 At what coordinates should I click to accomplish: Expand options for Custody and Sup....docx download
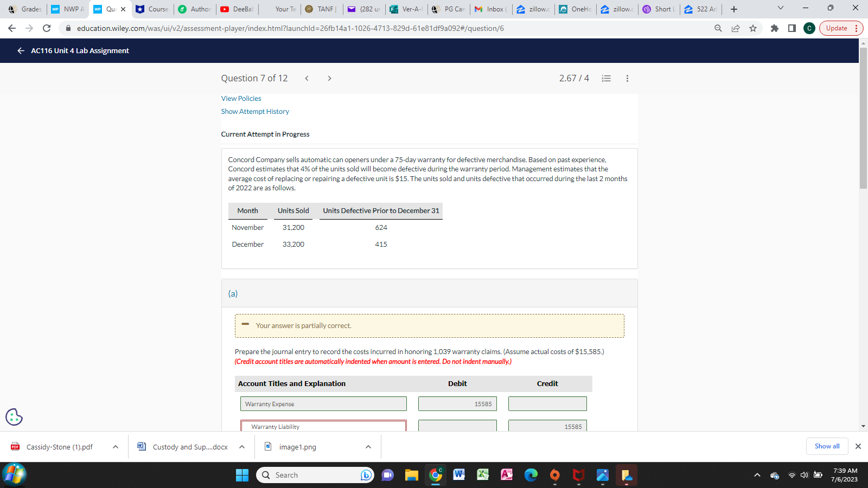click(242, 447)
